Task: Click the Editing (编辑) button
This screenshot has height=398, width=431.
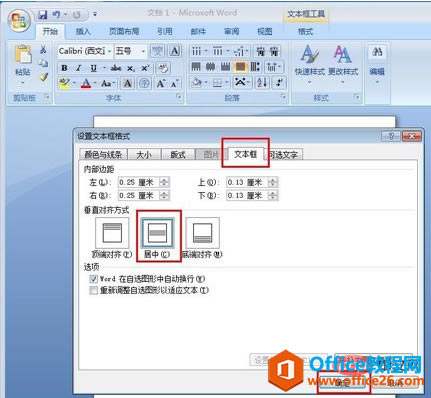Action: (377, 64)
